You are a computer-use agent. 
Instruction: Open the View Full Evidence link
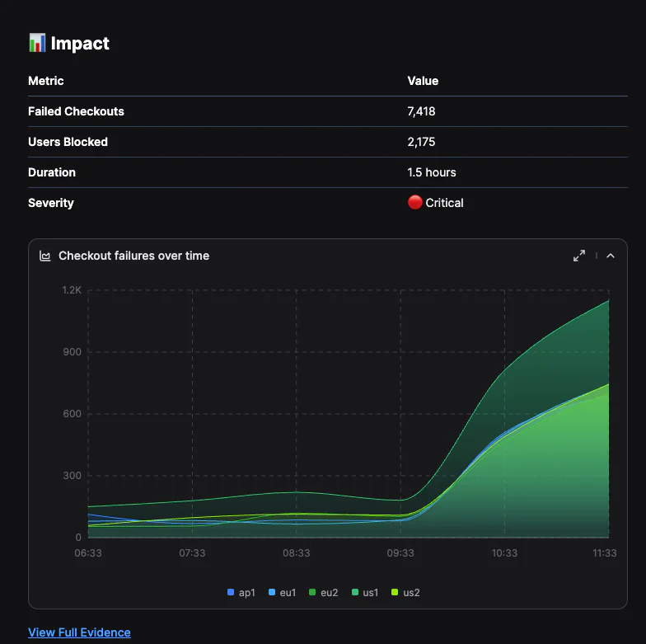(79, 632)
